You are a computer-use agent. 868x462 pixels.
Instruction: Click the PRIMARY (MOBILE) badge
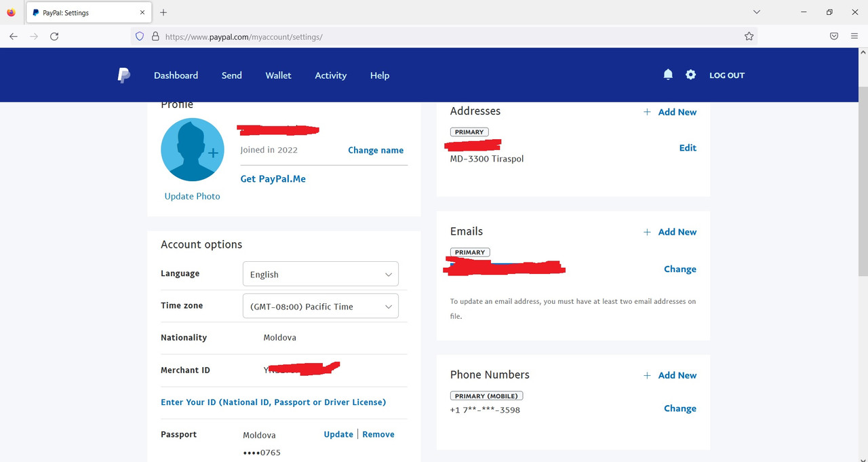pyautogui.click(x=486, y=396)
